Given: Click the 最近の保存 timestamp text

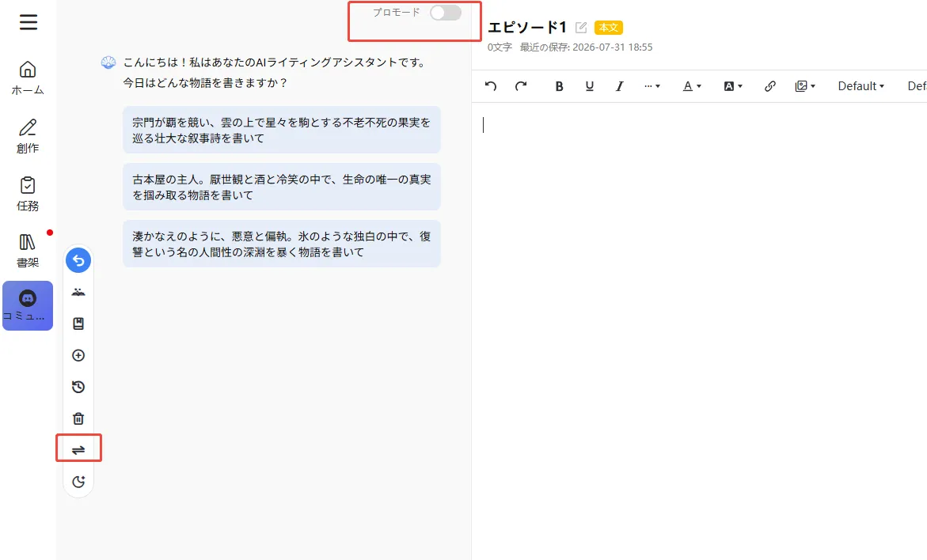Looking at the screenshot, I should (586, 47).
